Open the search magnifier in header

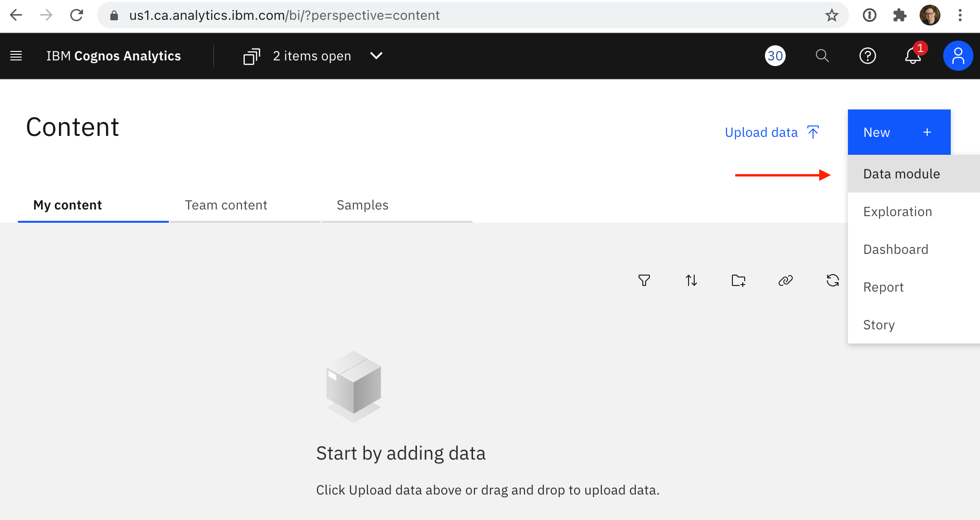[822, 56]
